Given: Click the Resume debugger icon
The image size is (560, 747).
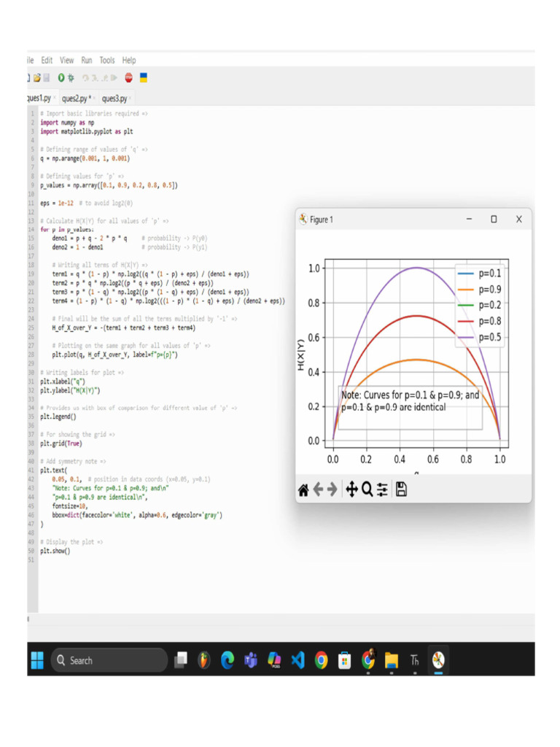Looking at the screenshot, I should 114,77.
